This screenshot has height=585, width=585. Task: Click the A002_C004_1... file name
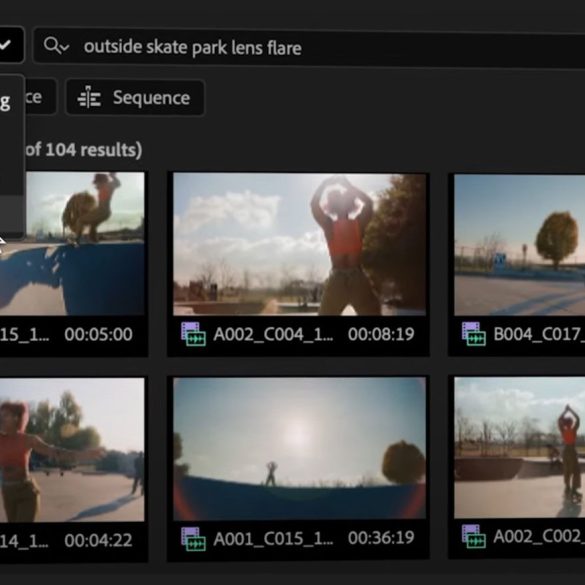[x=273, y=335]
